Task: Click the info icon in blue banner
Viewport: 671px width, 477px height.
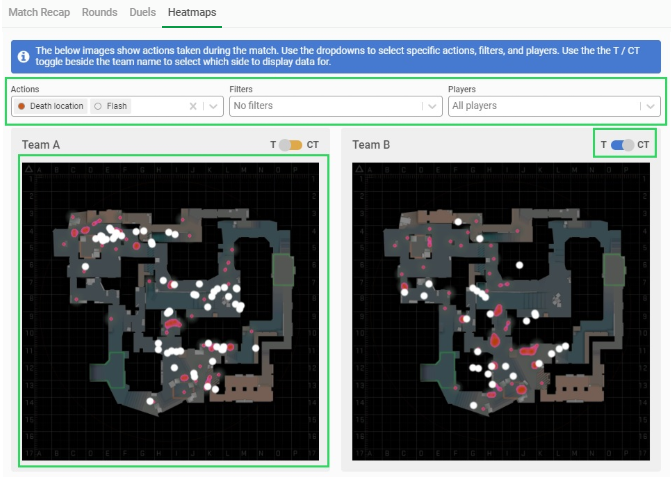Action: (24, 56)
